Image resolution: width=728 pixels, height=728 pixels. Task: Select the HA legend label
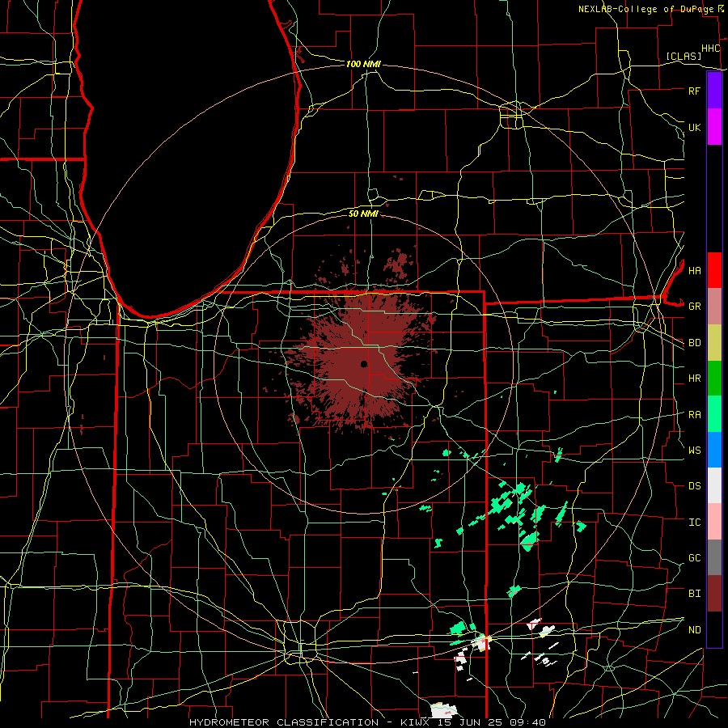694,270
